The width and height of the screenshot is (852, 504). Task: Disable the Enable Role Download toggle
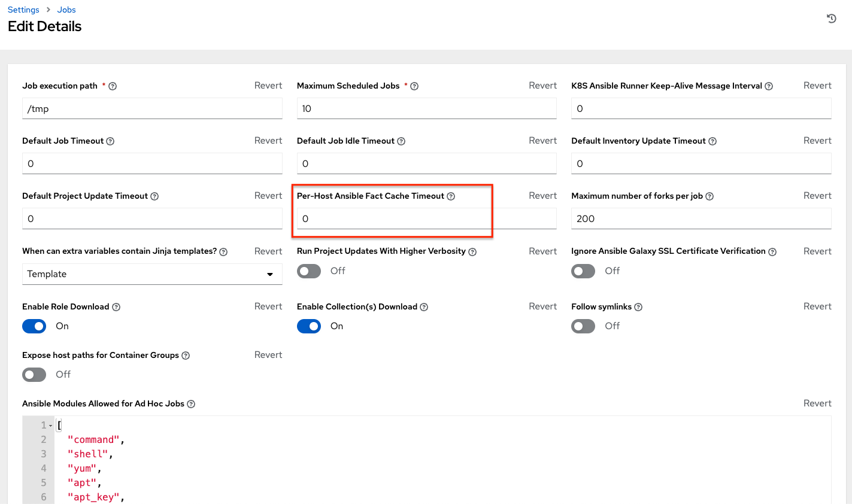click(x=34, y=326)
